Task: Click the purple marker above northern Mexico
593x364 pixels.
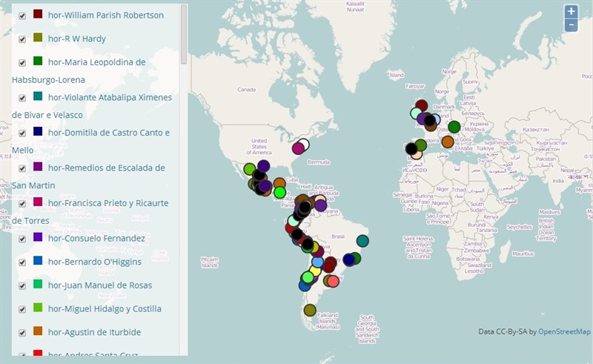Action: (264, 166)
